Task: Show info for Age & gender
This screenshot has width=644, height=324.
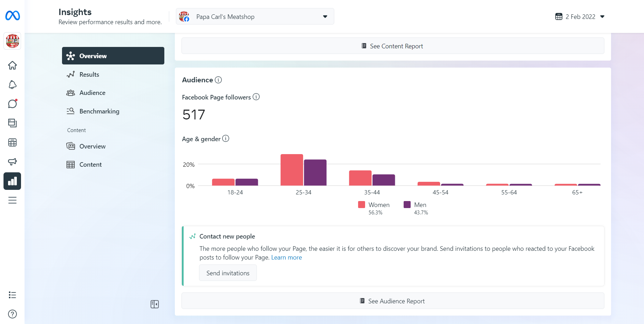Action: click(226, 138)
